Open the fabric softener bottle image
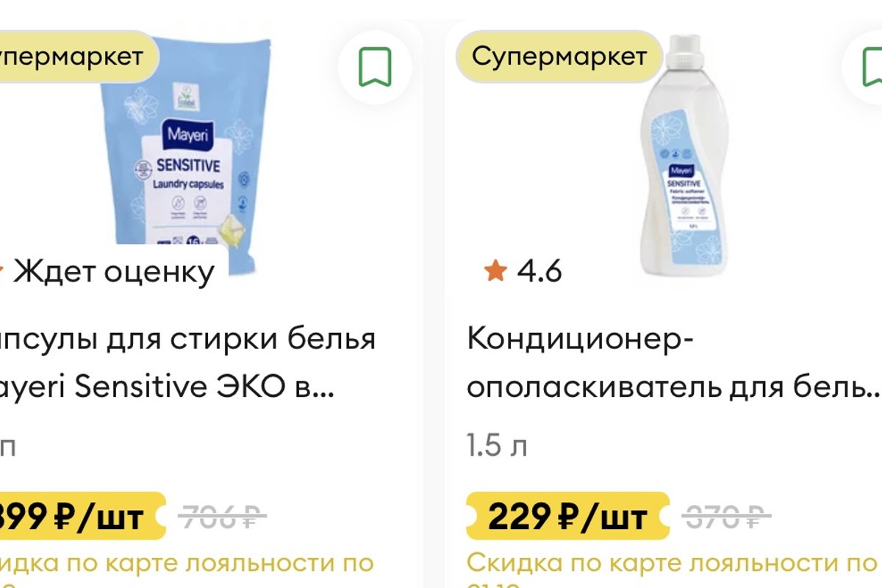 coord(680,154)
